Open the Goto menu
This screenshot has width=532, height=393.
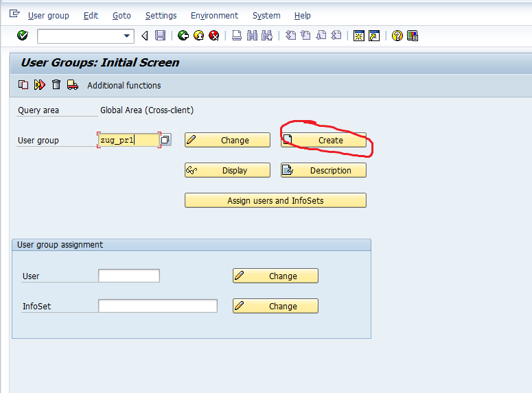click(x=122, y=16)
